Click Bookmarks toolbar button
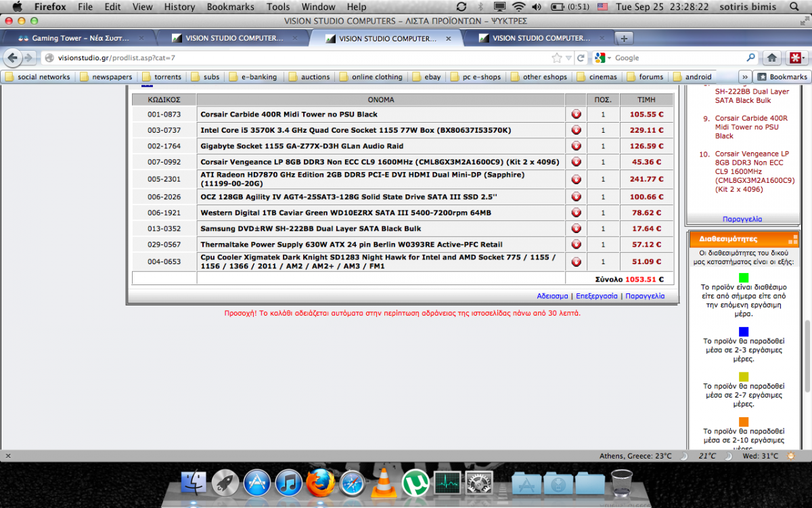812x508 pixels. (782, 77)
